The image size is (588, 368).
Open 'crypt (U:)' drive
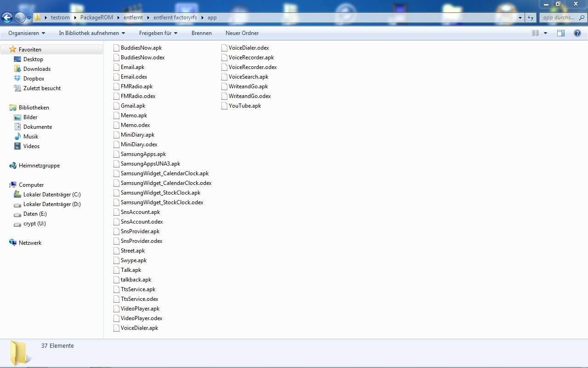(x=34, y=224)
